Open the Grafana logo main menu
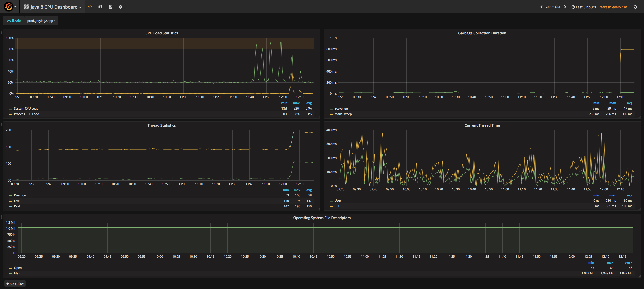 (9, 7)
